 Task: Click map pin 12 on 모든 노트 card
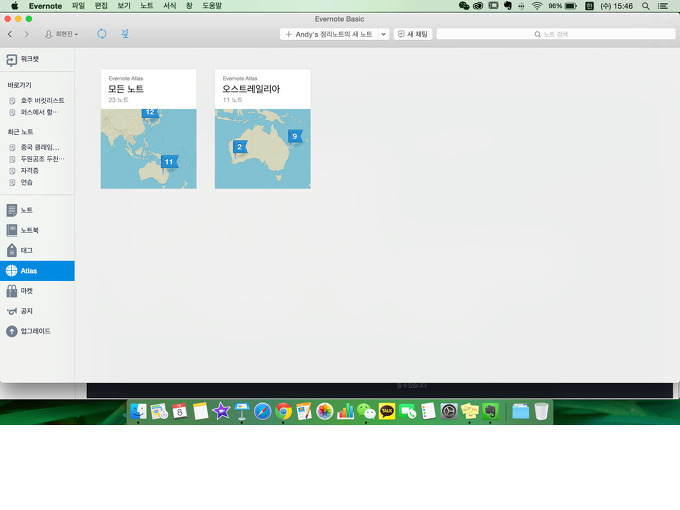pyautogui.click(x=150, y=113)
